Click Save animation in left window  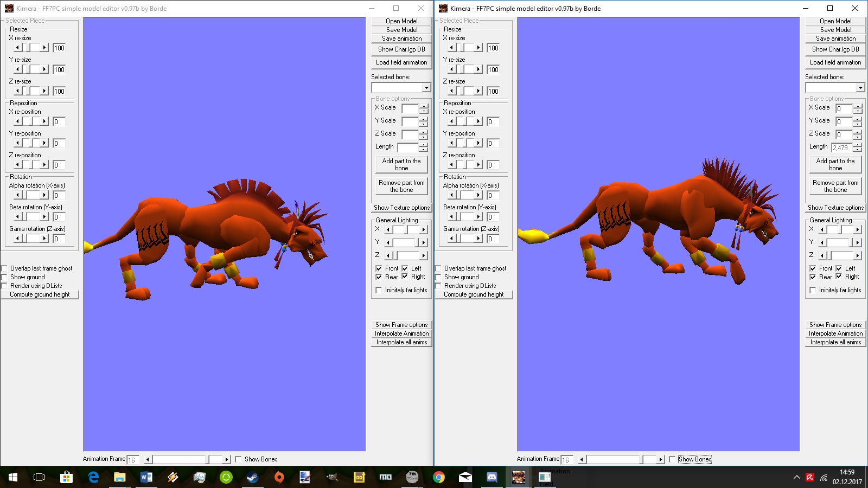401,38
